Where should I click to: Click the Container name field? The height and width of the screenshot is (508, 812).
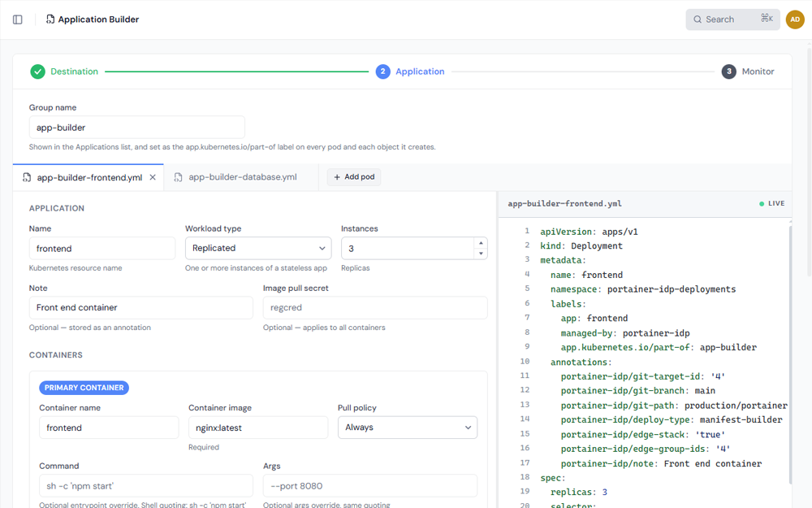109,428
